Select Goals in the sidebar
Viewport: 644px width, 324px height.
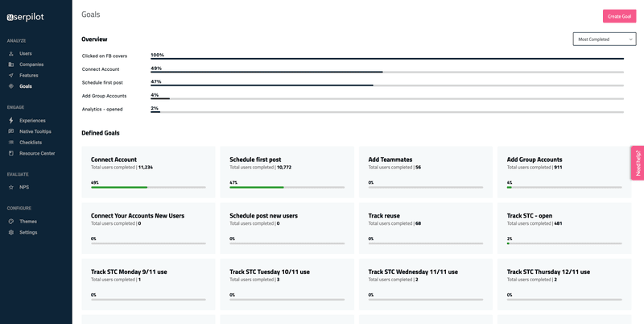click(x=26, y=86)
